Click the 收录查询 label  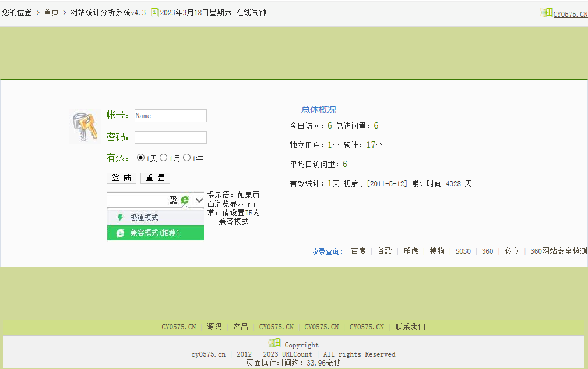coord(326,251)
